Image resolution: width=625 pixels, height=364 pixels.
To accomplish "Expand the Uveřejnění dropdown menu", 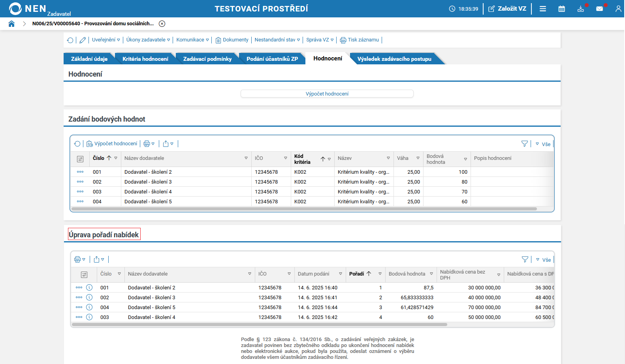I will tap(106, 40).
